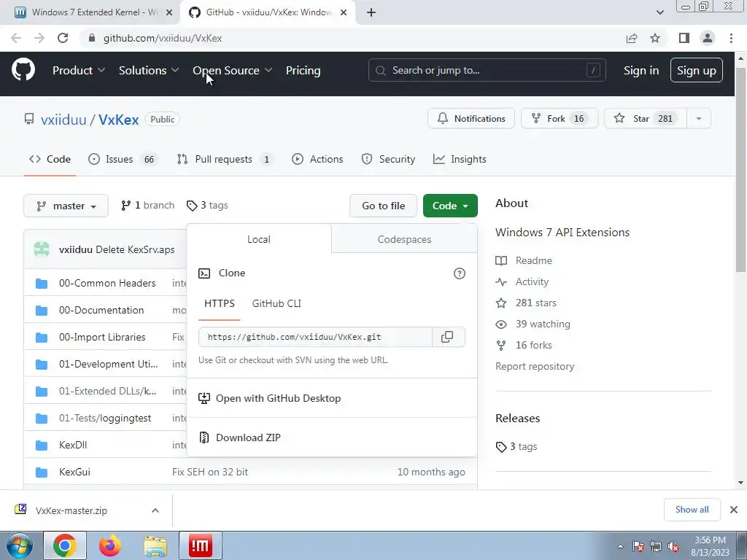Fork the repository
Image resolution: width=747 pixels, height=560 pixels.
coord(560,119)
